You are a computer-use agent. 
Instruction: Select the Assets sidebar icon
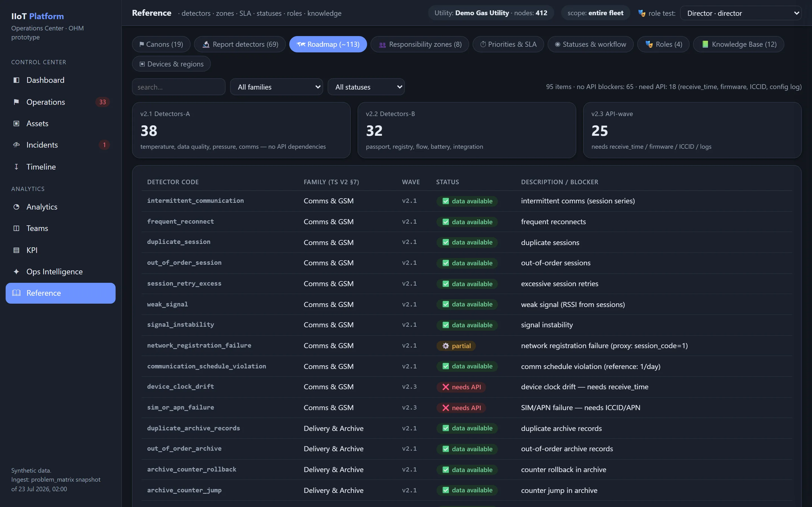(x=16, y=123)
